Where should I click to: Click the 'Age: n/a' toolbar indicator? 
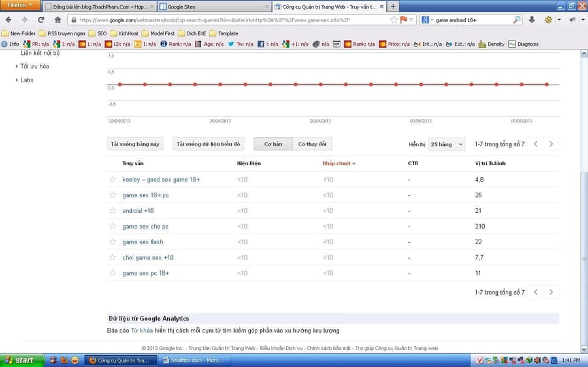coord(209,44)
